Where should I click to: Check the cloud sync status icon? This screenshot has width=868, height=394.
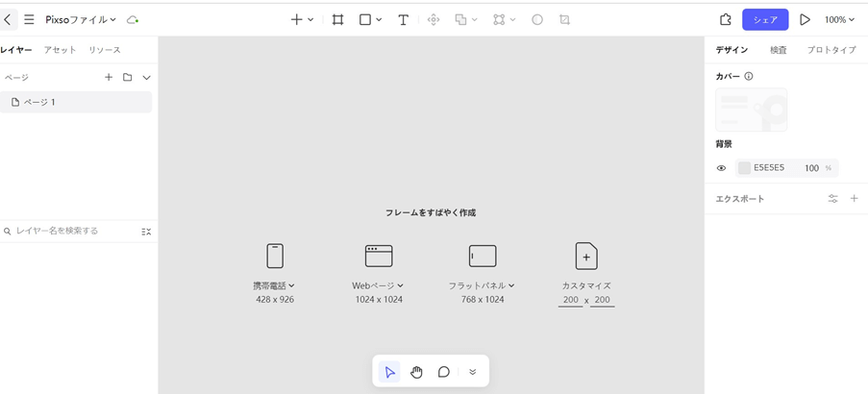[x=133, y=20]
